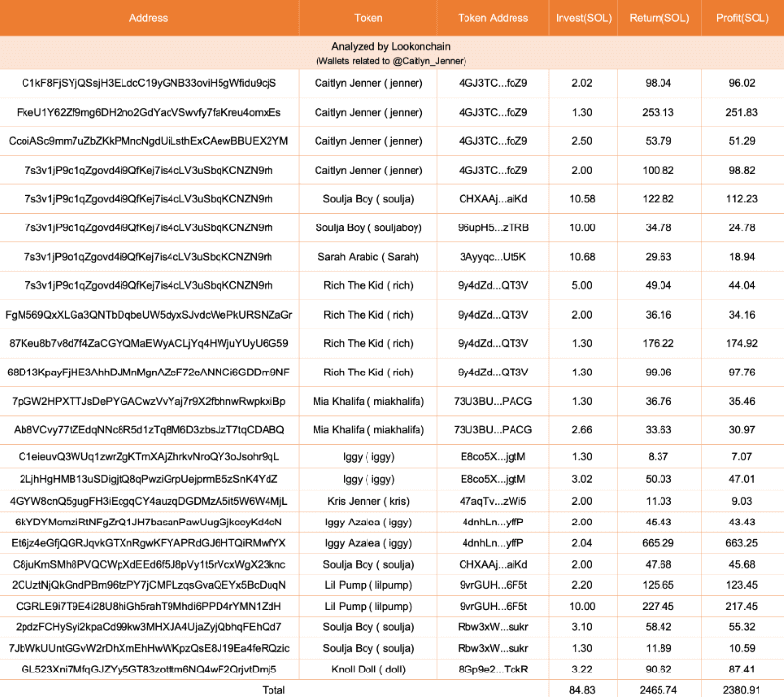The image size is (784, 697).
Task: Select wallet address starting with 4GYW8cnQ5gugFH3i
Action: tap(149, 502)
